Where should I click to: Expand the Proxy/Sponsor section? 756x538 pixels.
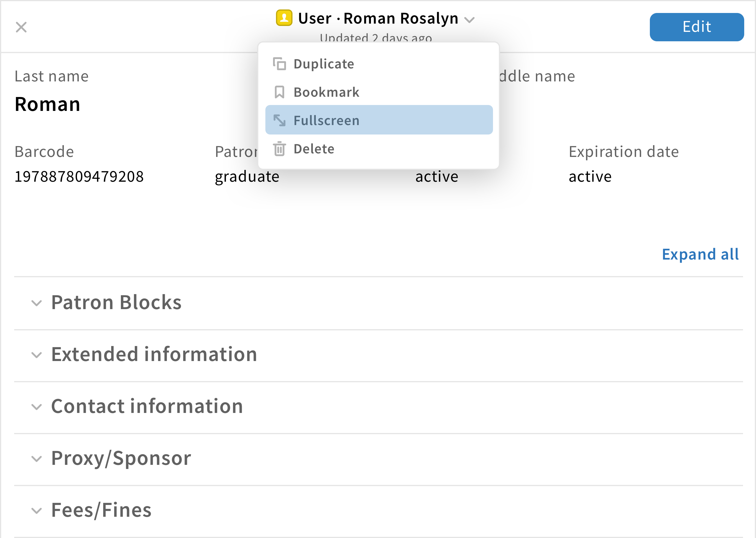coord(121,458)
